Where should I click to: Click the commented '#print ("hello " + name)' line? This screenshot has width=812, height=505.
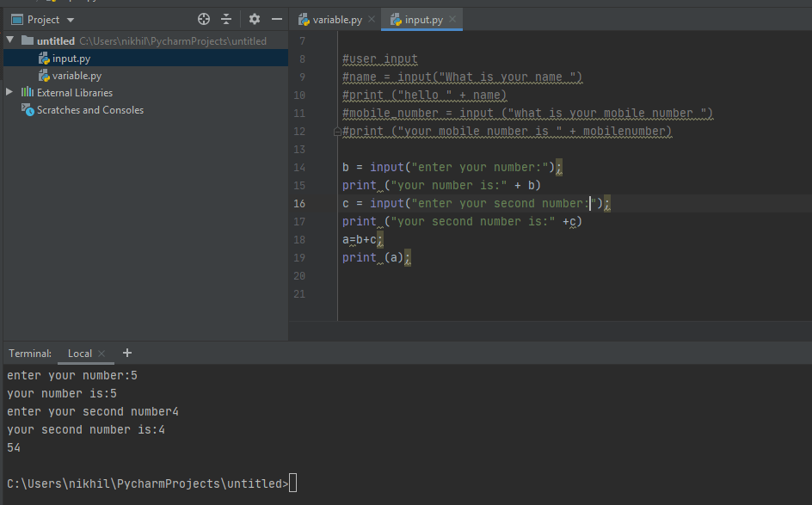[424, 95]
